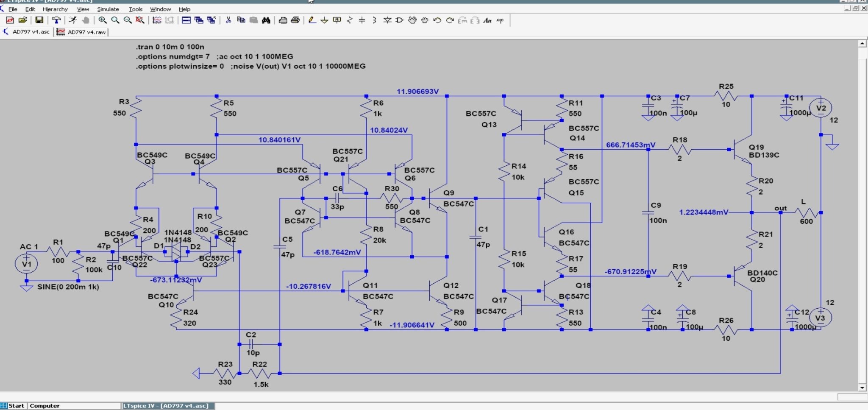Screen dimensions: 868x410
Task: Open Control Panel with the hammer icon
Action: pos(56,20)
